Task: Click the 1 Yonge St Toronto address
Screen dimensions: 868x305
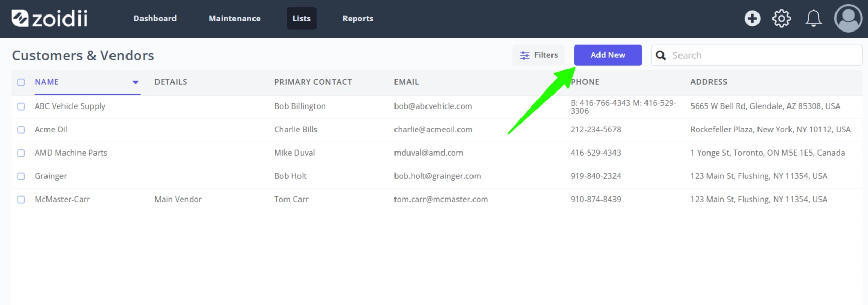Action: [x=768, y=152]
